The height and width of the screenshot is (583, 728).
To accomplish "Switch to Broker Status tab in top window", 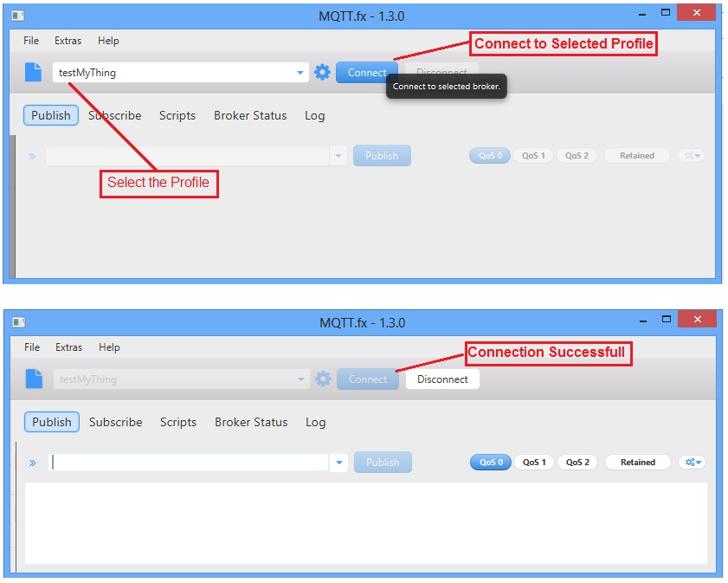I will (250, 115).
